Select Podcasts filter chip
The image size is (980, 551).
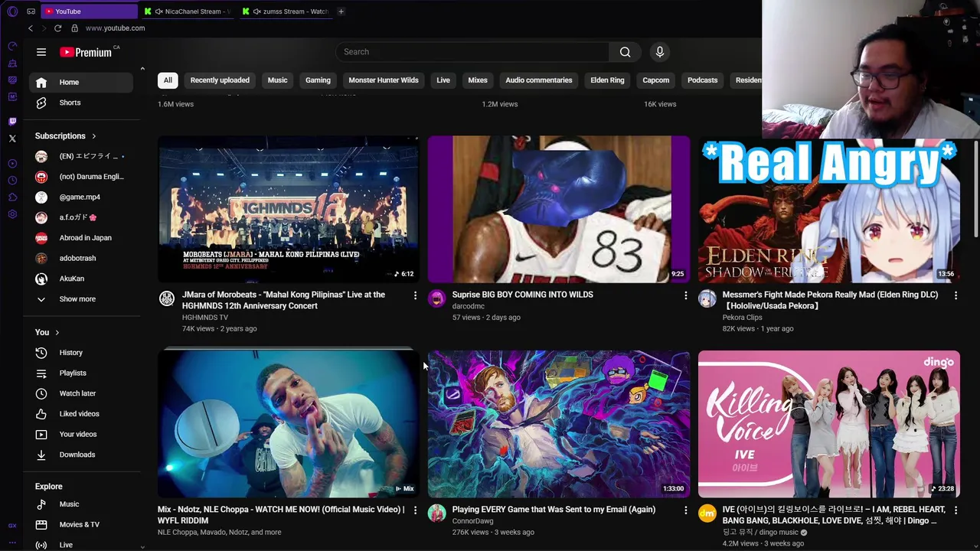tap(702, 80)
